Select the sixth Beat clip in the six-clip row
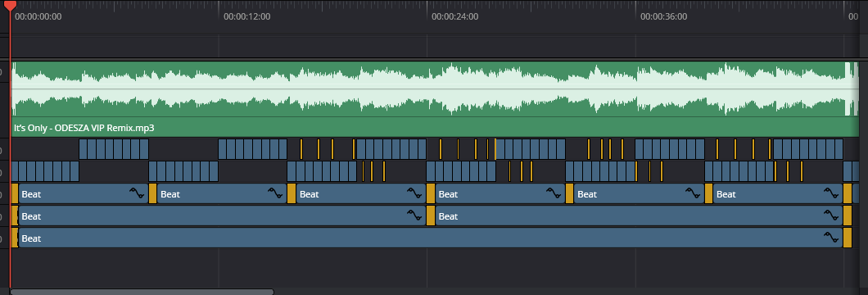This screenshot has height=295, width=868. pos(778,193)
